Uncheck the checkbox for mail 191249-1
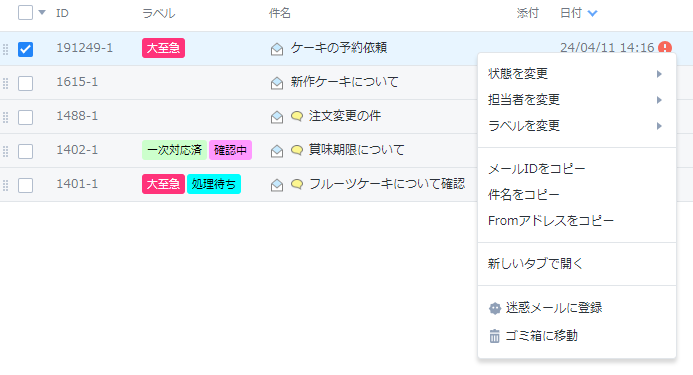 (25, 49)
